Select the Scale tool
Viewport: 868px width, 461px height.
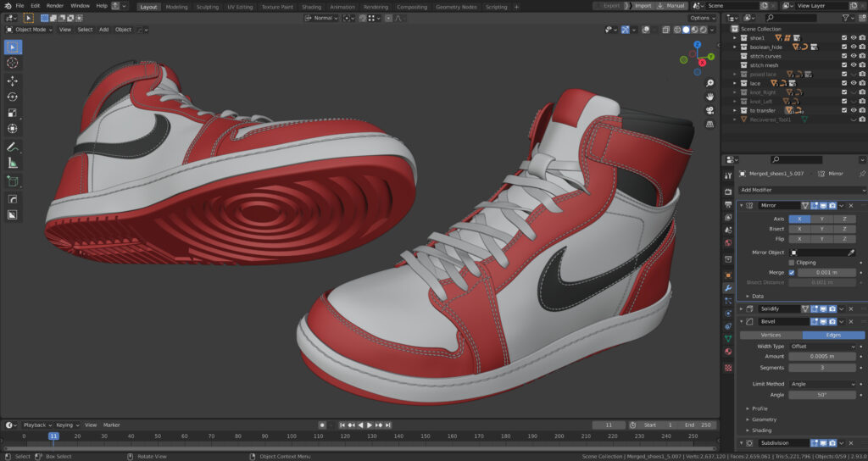pos(12,113)
